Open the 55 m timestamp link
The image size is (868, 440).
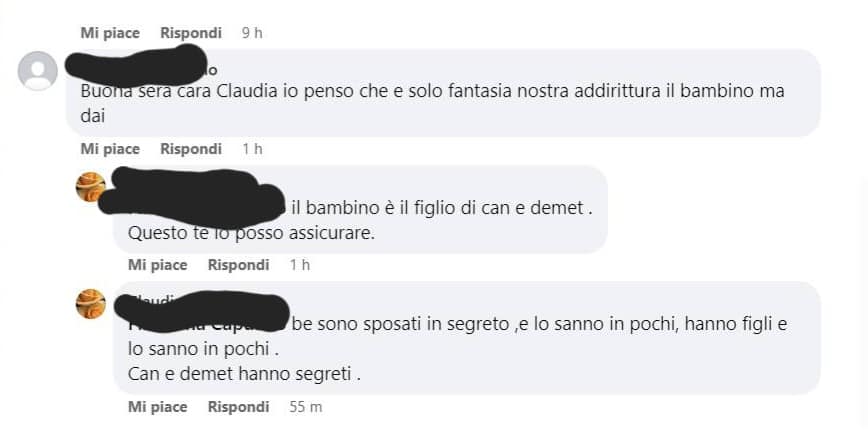pos(306,407)
